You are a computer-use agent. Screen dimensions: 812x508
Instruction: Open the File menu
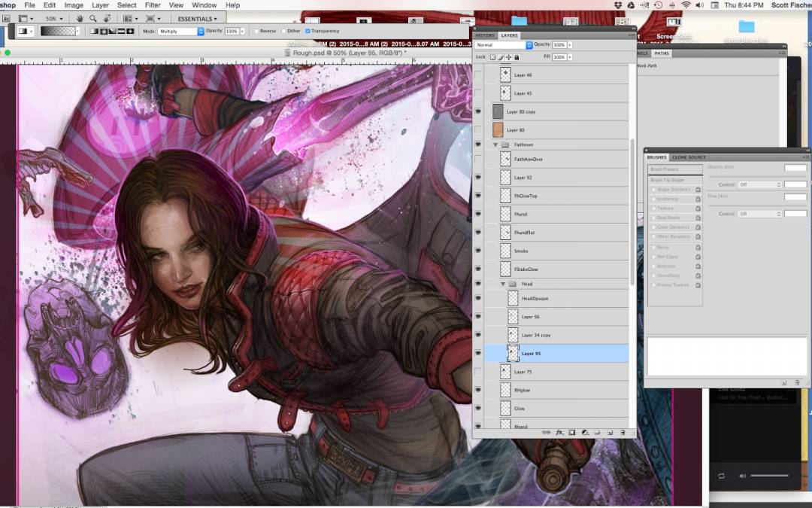(29, 5)
